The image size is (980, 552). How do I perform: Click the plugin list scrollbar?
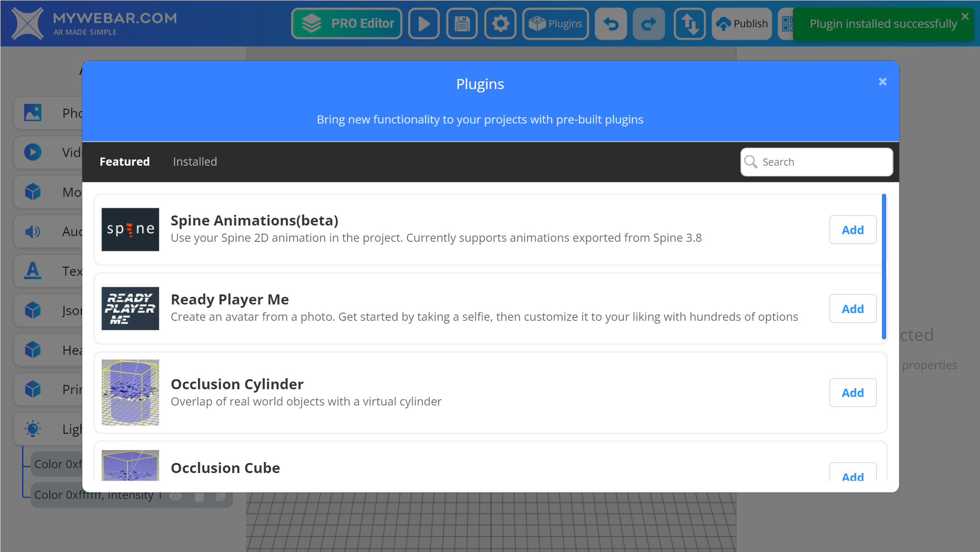884,267
